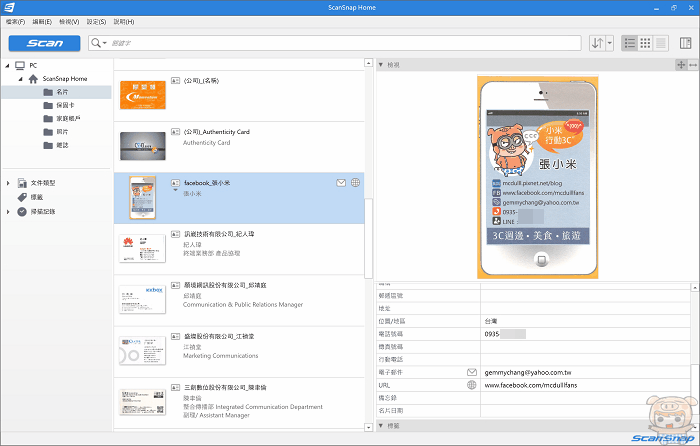Select the Huawei business card thumbnail
The height and width of the screenshot is (446, 700).
pos(142,246)
